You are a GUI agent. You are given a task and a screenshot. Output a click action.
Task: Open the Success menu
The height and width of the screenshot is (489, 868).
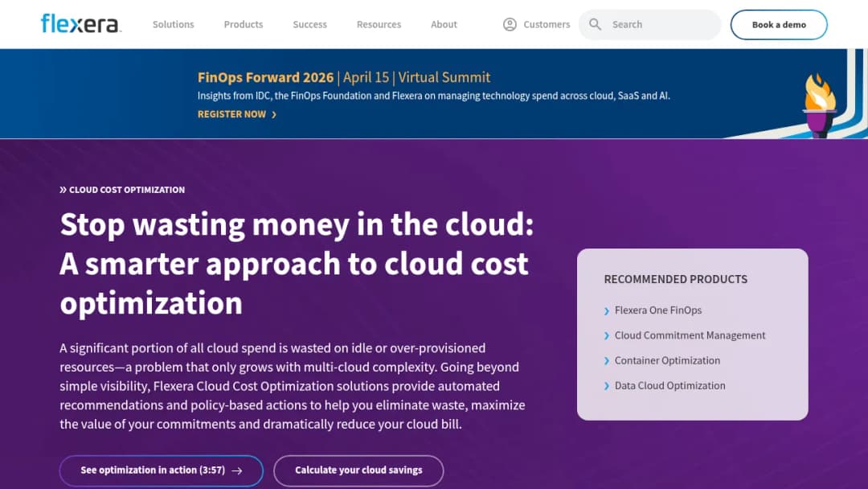(309, 24)
